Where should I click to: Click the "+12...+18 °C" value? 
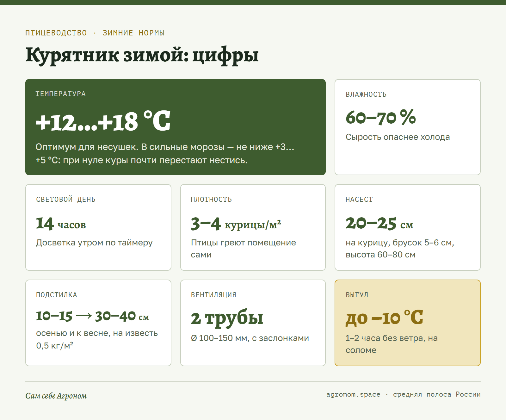pos(103,121)
